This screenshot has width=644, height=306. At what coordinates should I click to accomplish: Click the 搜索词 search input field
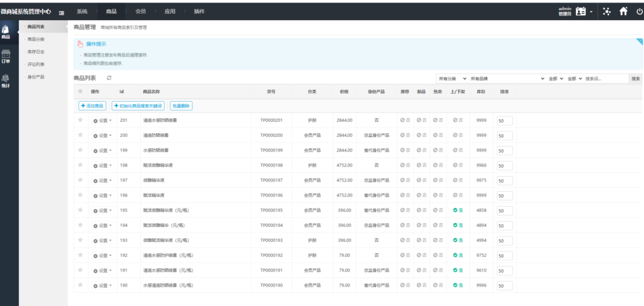click(x=606, y=79)
